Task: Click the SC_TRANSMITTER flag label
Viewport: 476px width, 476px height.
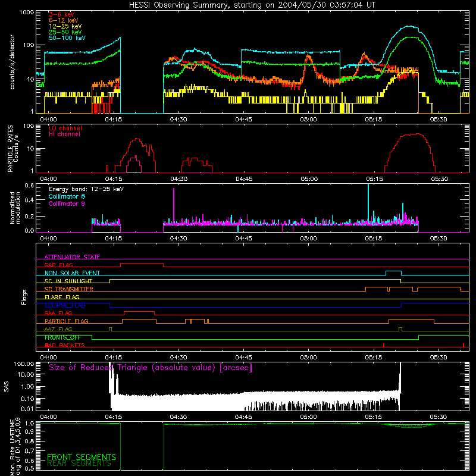Action: (x=69, y=289)
